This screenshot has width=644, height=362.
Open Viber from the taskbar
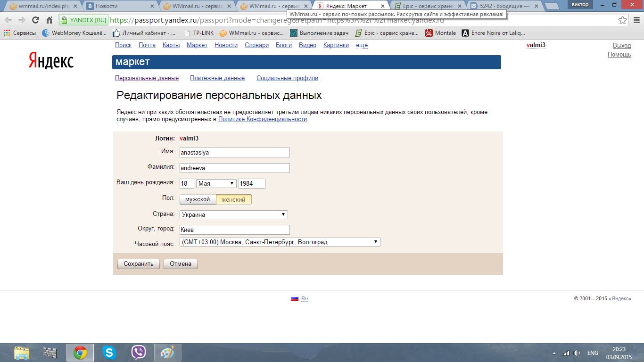[x=138, y=353]
